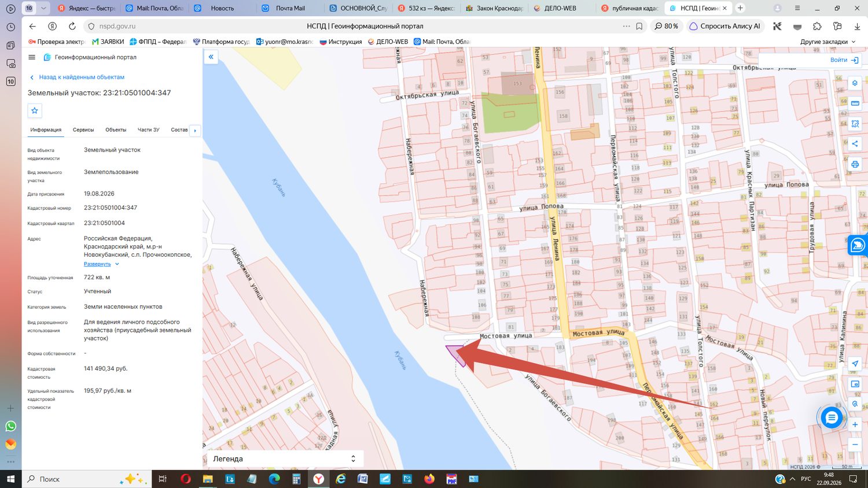Image resolution: width=868 pixels, height=488 pixels.
Task: Open the overview mini-map tool
Action: point(855,384)
